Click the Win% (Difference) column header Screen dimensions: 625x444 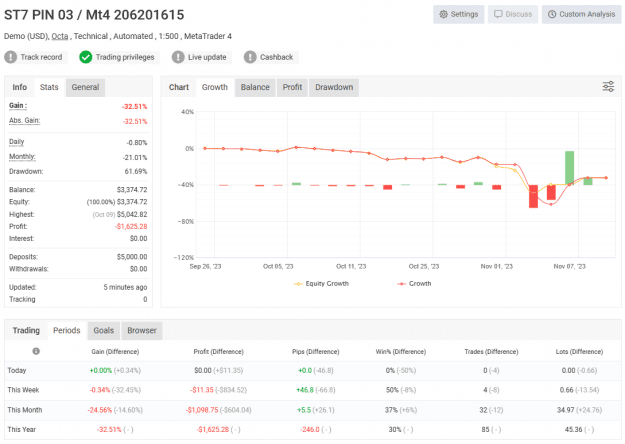click(401, 352)
